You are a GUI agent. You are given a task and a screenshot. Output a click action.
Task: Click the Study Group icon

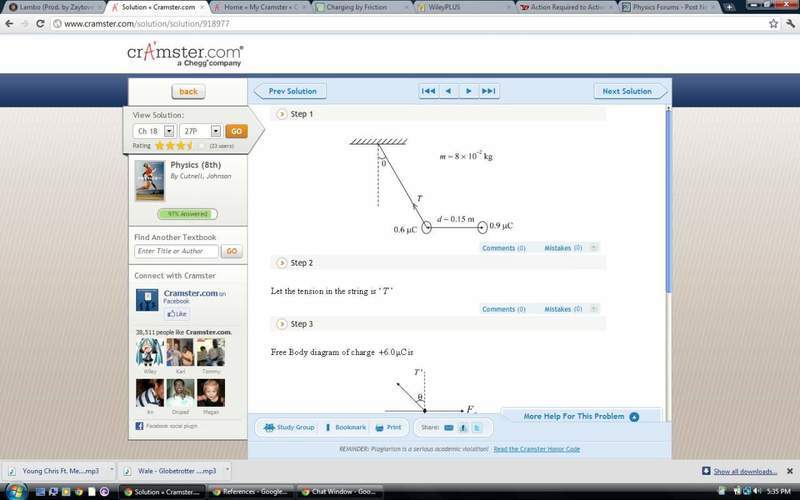coord(269,428)
